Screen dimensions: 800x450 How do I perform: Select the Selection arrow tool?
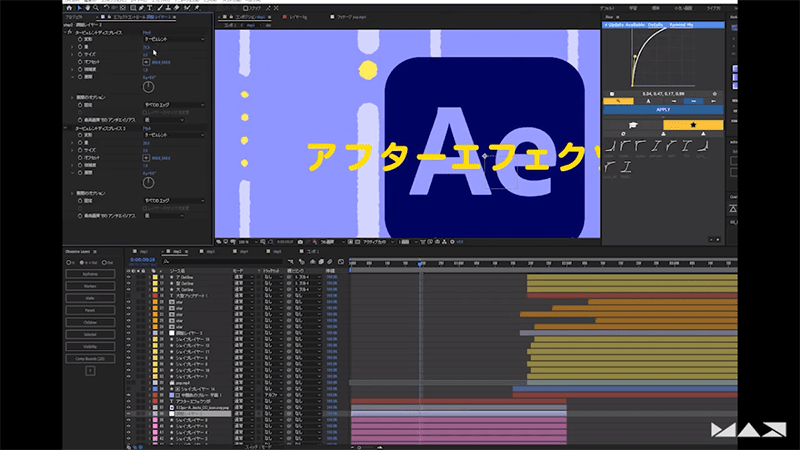(x=79, y=8)
